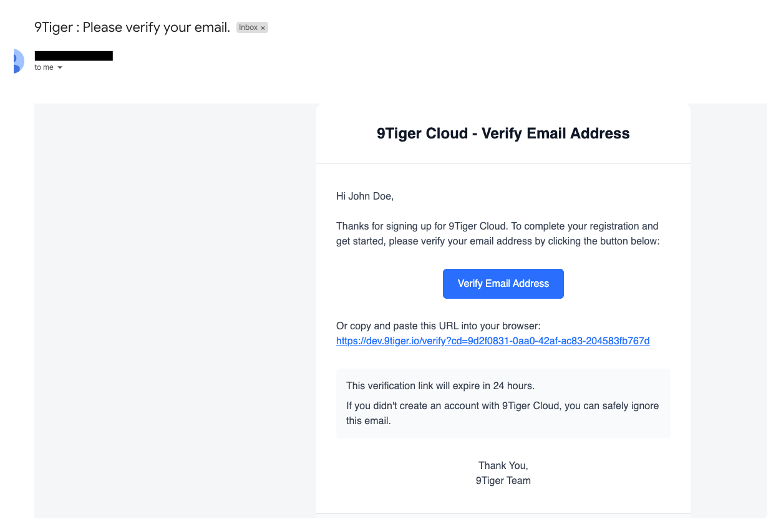Click the "Thanks for signing up" paragraph
Image resolution: width=781 pixels, height=532 pixels.
coord(497,226)
